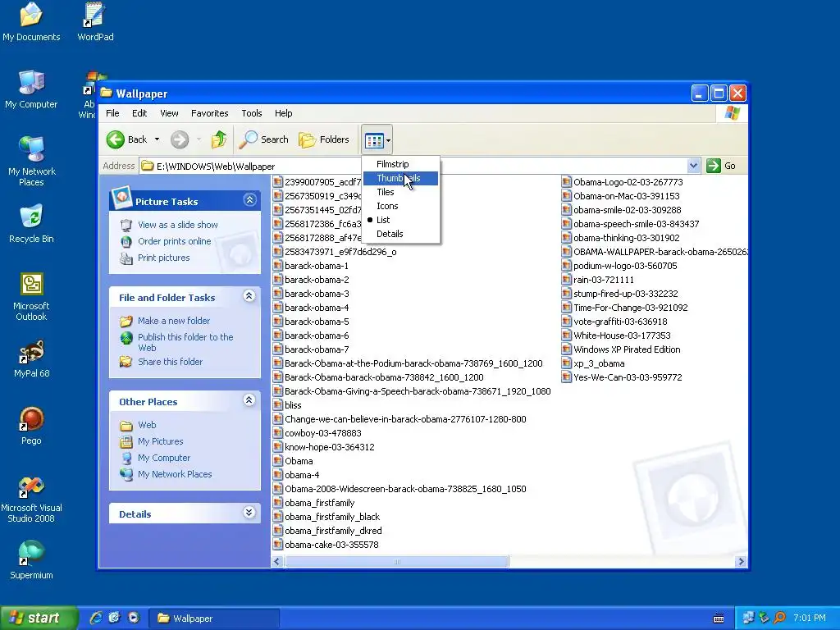840x630 pixels.
Task: Open the Tools menu
Action: pos(251,113)
